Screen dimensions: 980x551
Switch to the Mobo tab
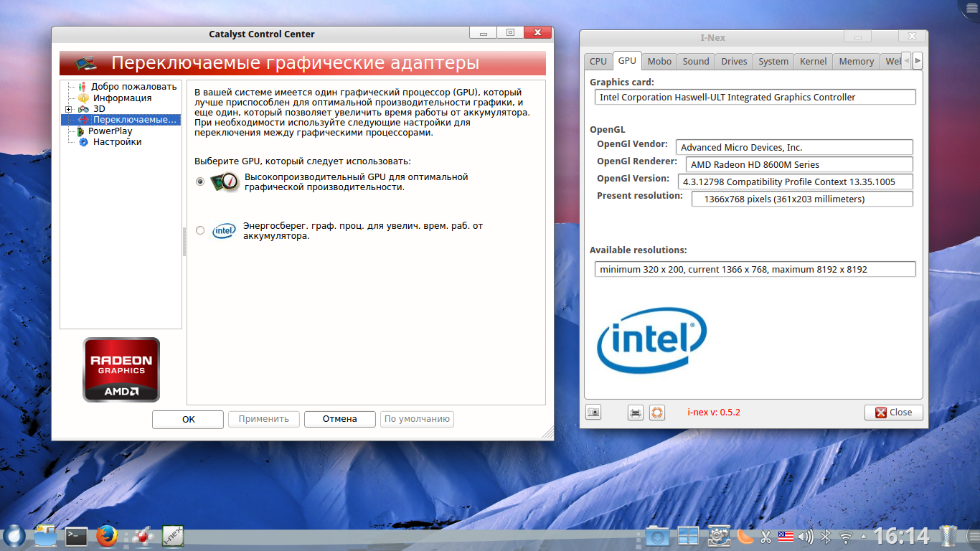[x=660, y=62]
